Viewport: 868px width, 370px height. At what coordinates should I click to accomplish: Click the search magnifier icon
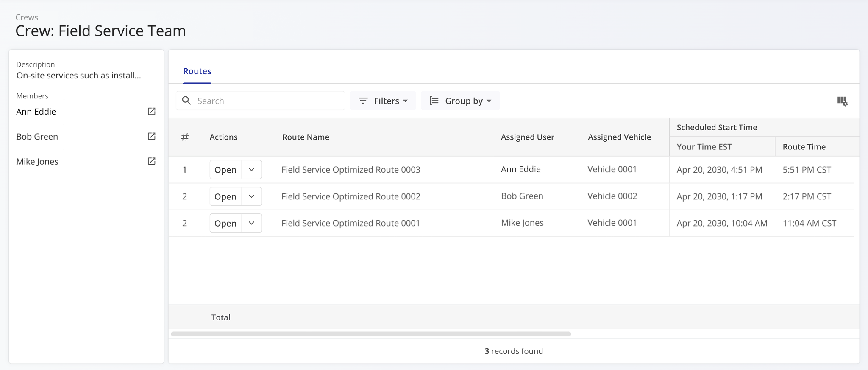click(186, 101)
